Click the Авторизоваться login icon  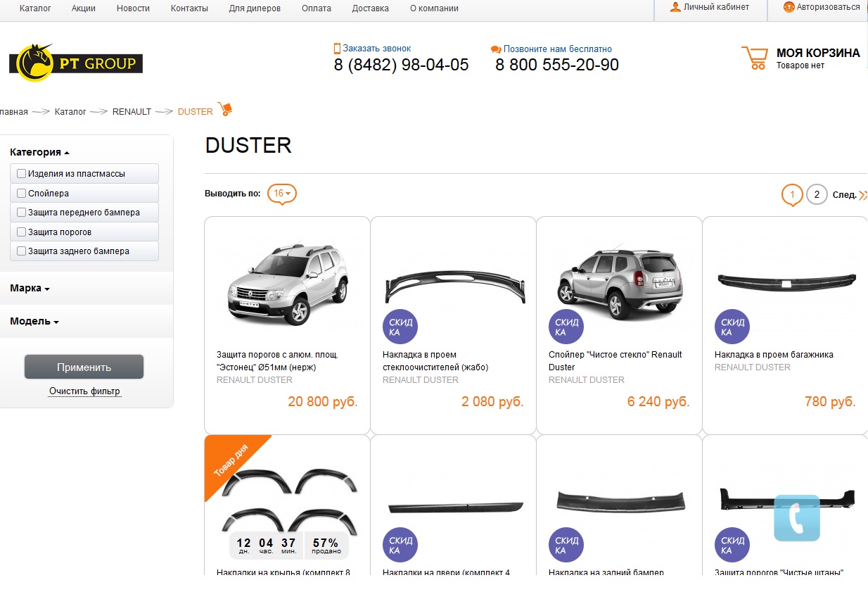click(x=789, y=7)
